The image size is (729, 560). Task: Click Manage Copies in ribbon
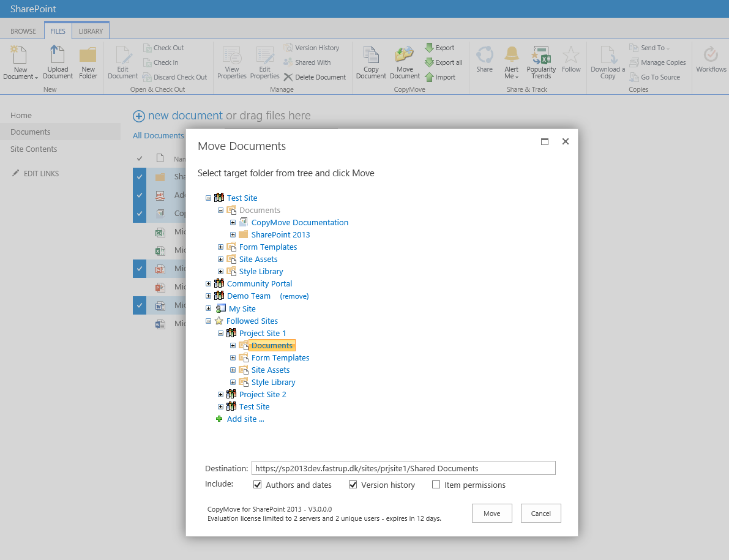click(657, 63)
